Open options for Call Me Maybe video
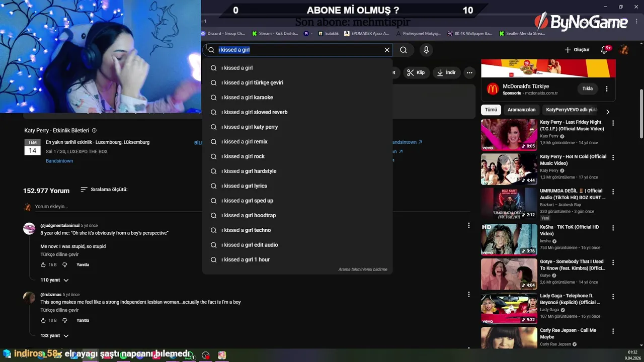The width and height of the screenshot is (644, 362). [x=613, y=331]
